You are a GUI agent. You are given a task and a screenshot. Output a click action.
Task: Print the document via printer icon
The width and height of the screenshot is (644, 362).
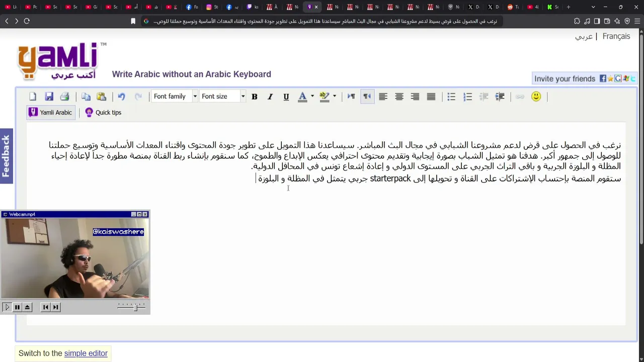tap(64, 97)
